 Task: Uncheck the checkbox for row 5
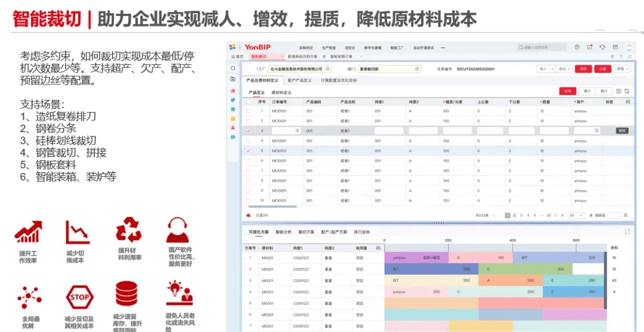[248, 151]
